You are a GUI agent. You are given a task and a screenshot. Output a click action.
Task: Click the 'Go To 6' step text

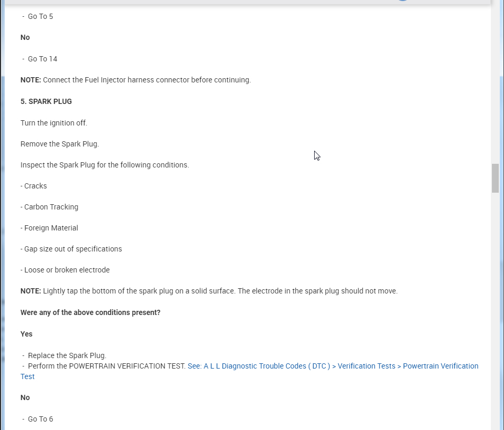(40, 419)
